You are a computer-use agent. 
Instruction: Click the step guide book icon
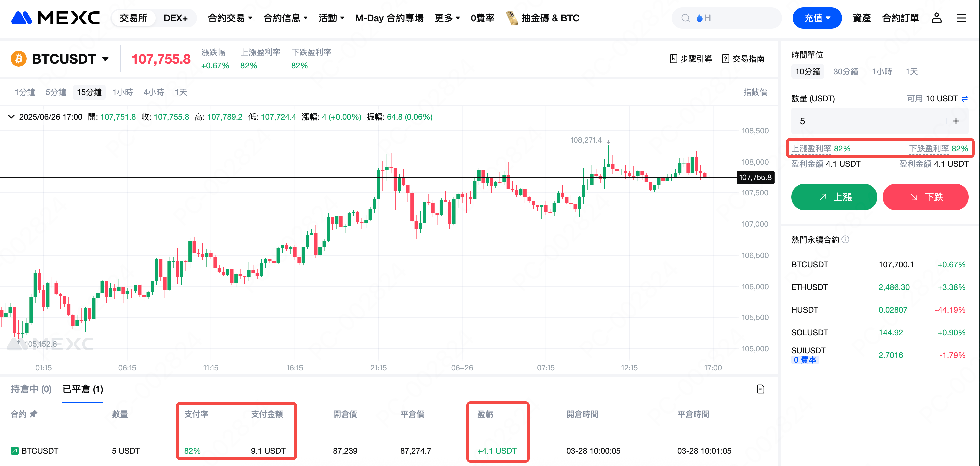(673, 59)
